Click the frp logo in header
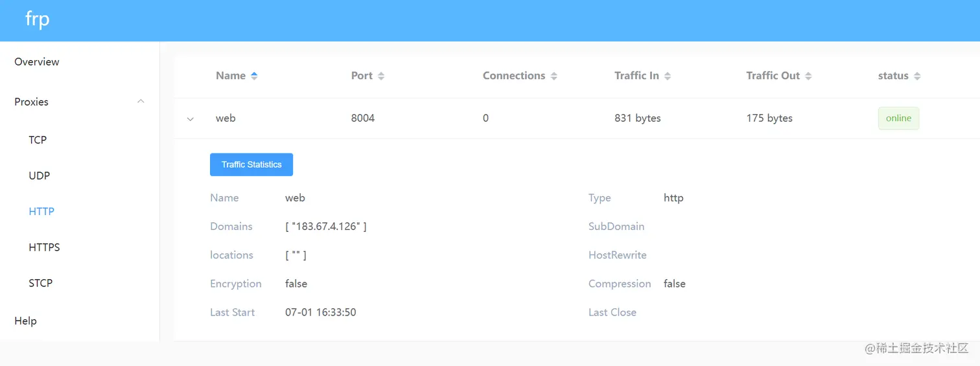The height and width of the screenshot is (366, 980). [x=38, y=19]
